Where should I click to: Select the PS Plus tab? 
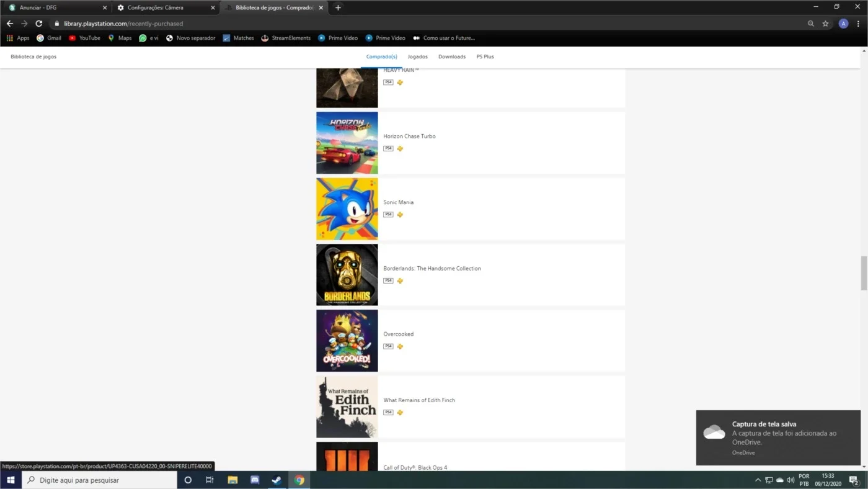click(x=485, y=56)
